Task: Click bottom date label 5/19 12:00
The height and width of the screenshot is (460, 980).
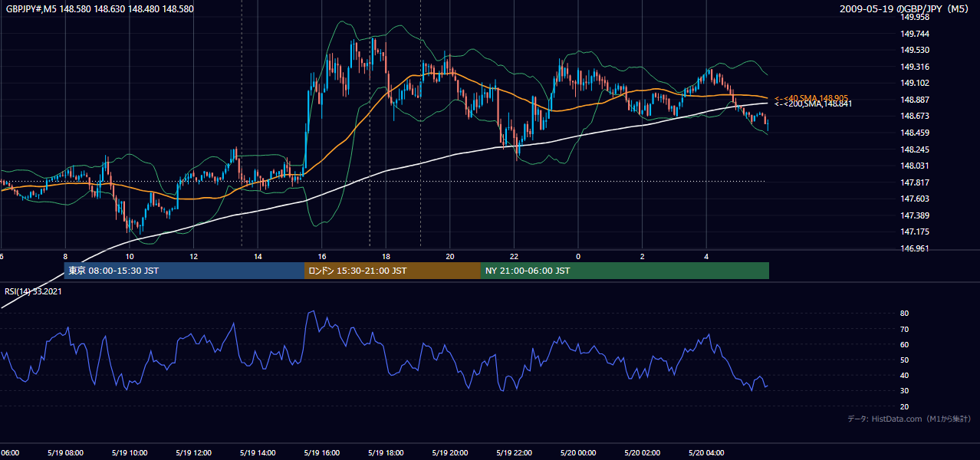Action: [x=193, y=452]
